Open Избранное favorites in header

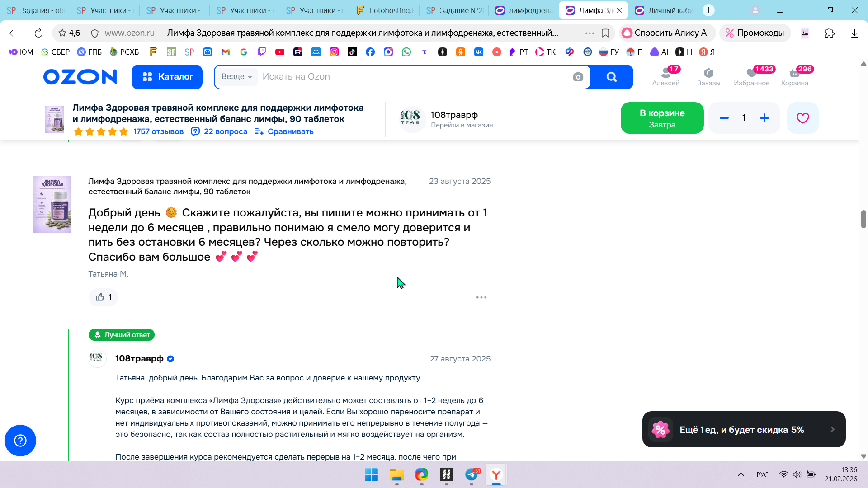[751, 76]
